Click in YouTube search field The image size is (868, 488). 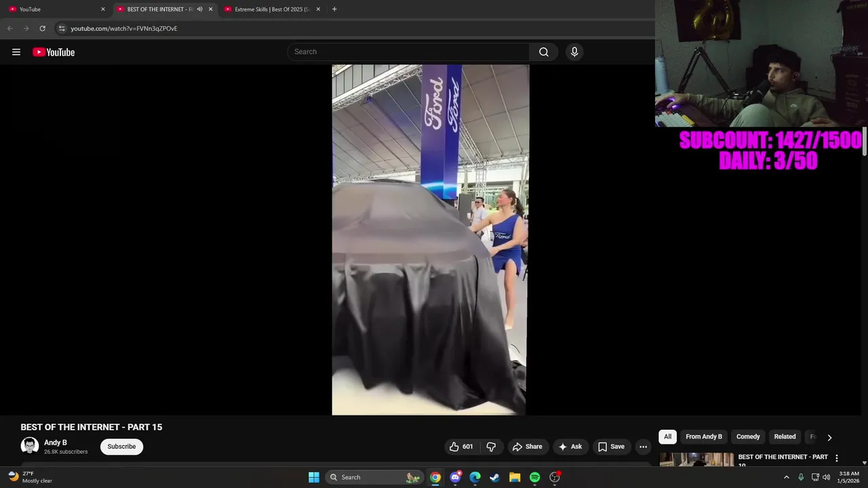pyautogui.click(x=409, y=52)
